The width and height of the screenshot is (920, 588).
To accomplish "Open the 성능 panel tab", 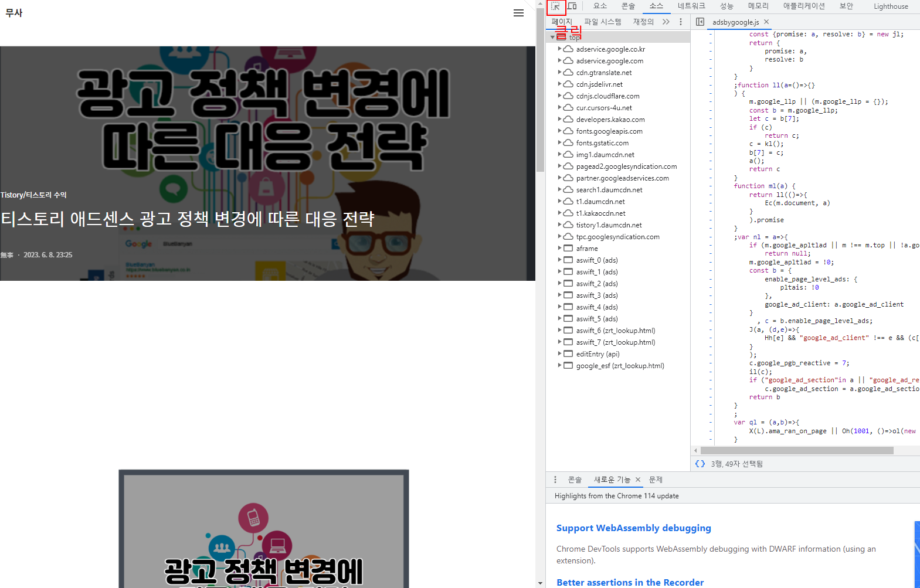I will click(x=727, y=6).
